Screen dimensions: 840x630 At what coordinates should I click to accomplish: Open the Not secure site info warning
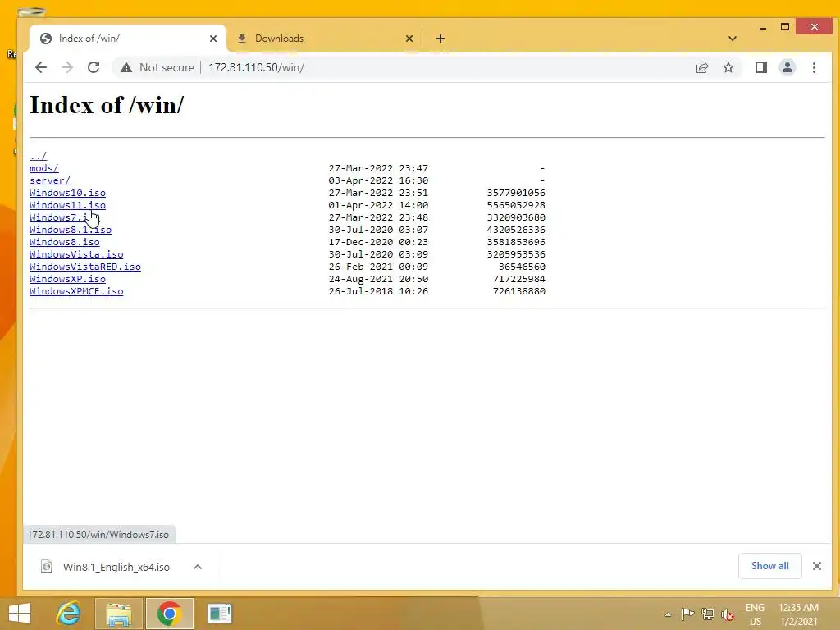157,67
